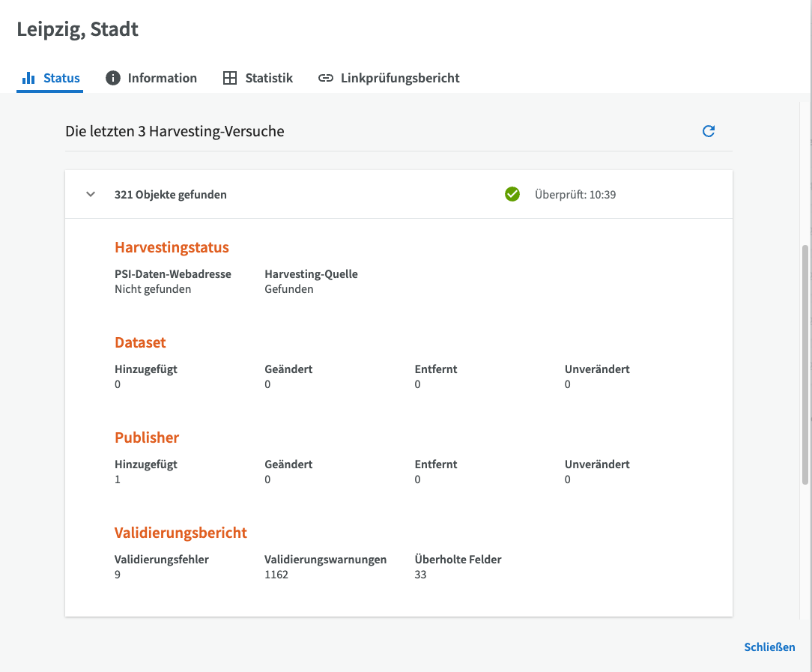Screen dimensions: 812x672
Task: Click the refresh icon beside Harvesting-Versuche
Action: [709, 131]
